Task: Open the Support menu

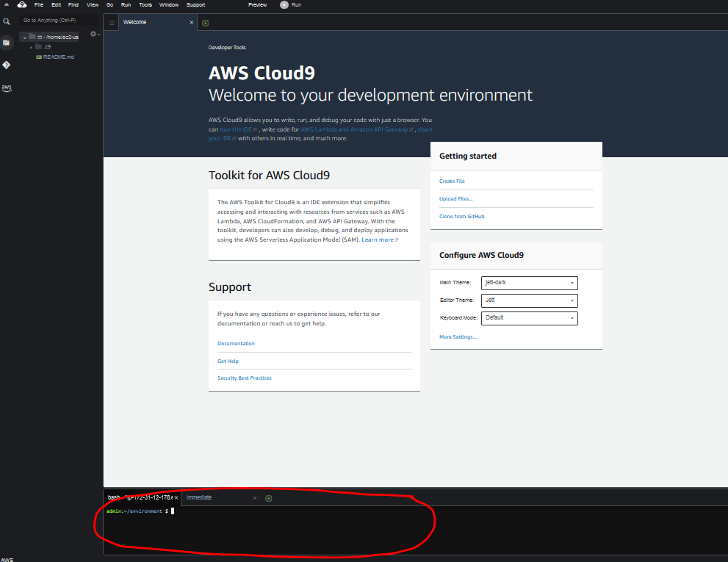Action: point(196,4)
